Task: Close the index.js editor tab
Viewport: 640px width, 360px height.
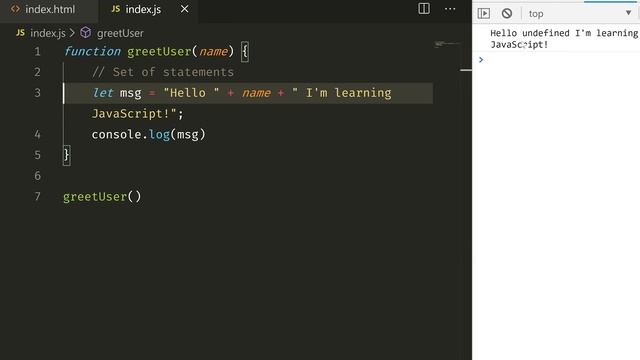Action: coord(184,9)
